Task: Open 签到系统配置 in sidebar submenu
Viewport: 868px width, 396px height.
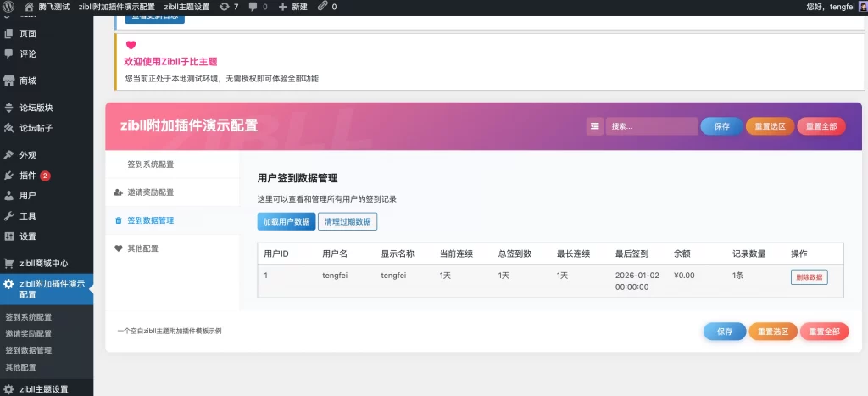Action: 28,317
